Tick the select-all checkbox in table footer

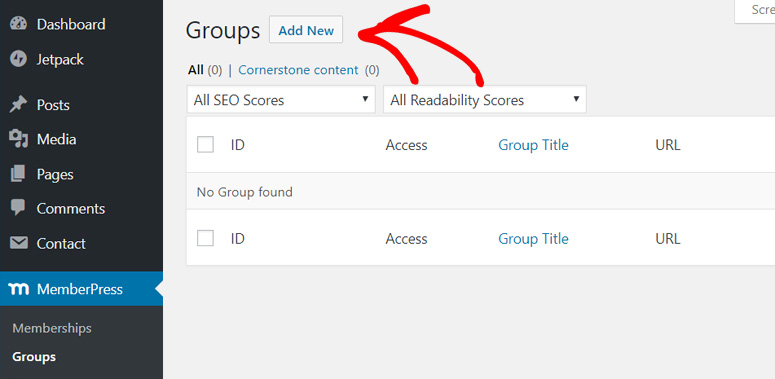click(x=205, y=238)
